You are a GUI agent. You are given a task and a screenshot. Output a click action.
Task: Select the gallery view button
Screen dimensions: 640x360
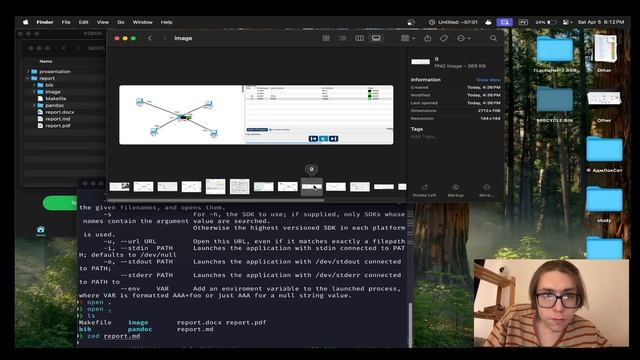coord(376,38)
